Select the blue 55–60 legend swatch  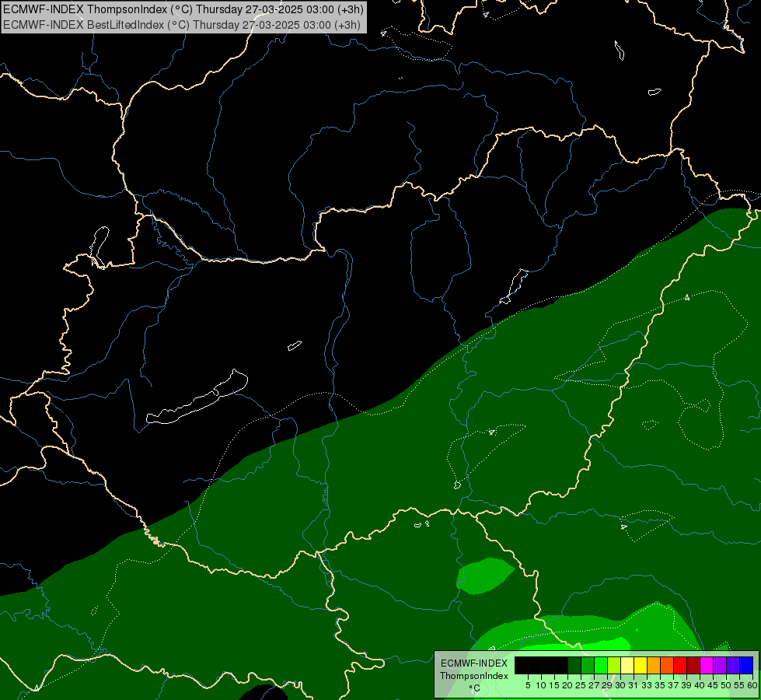point(746,665)
